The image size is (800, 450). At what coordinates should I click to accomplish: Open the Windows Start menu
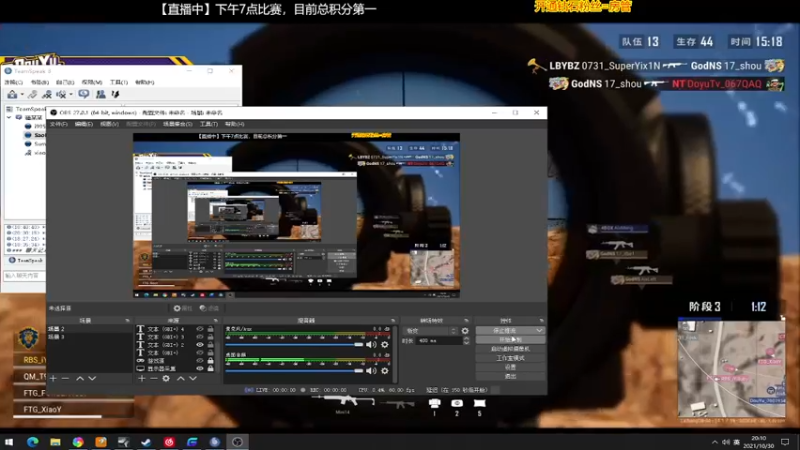click(x=9, y=442)
